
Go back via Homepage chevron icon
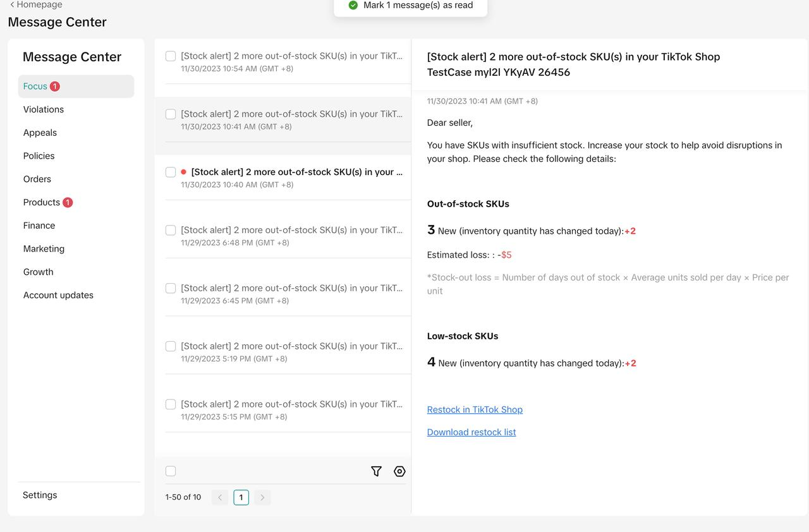click(x=12, y=5)
